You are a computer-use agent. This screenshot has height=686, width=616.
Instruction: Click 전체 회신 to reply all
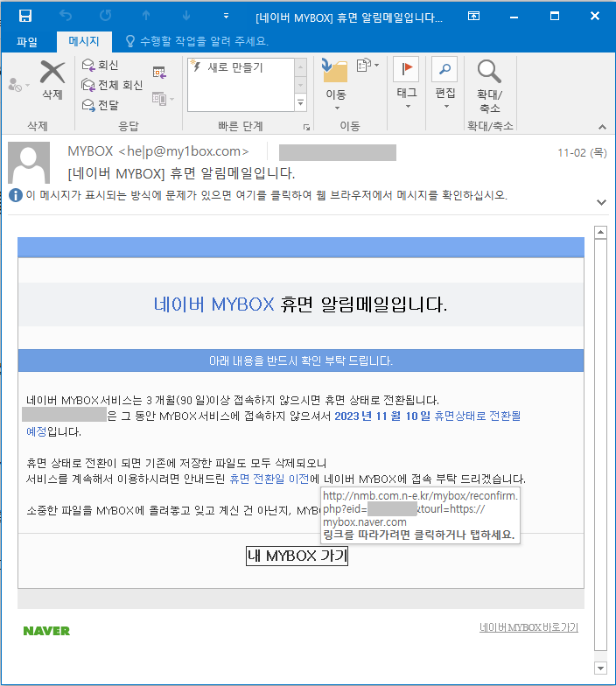[x=112, y=85]
